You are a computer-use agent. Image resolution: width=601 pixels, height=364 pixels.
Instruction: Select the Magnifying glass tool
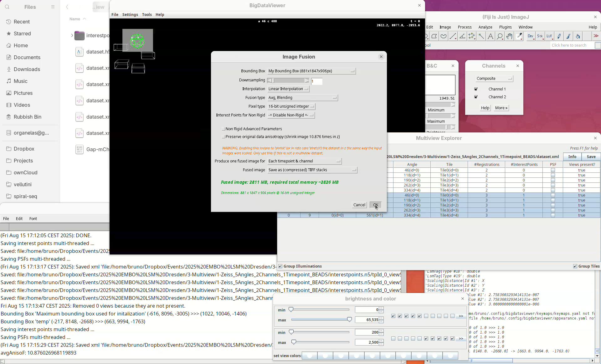tap(500, 36)
